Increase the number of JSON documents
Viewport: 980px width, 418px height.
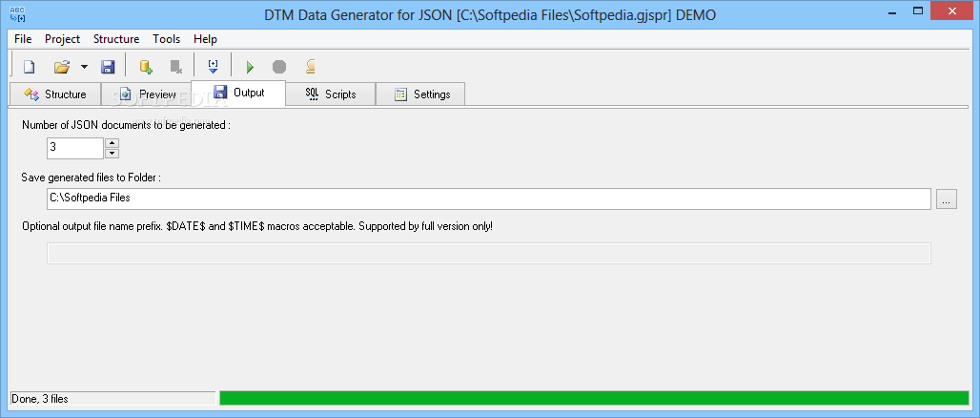(x=112, y=143)
